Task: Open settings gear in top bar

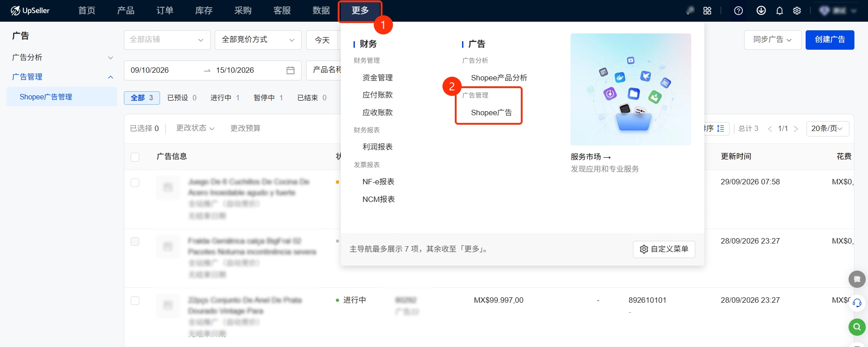Action: tap(797, 10)
